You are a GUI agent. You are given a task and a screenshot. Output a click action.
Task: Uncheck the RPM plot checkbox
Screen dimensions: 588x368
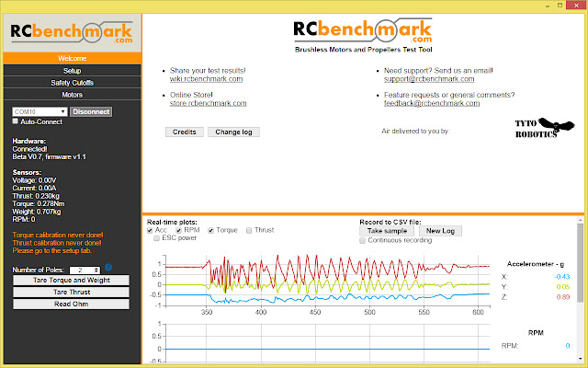pos(178,230)
